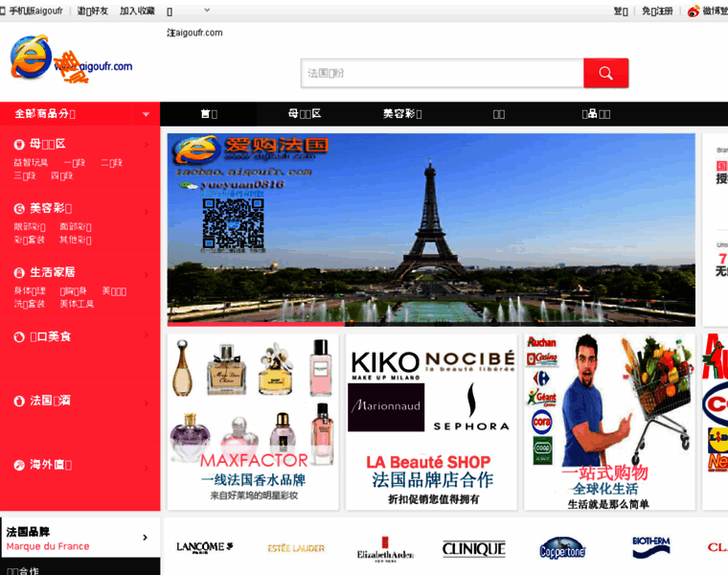Expand the 海外直邮 category chevron
This screenshot has width=728, height=575.
[x=147, y=469]
